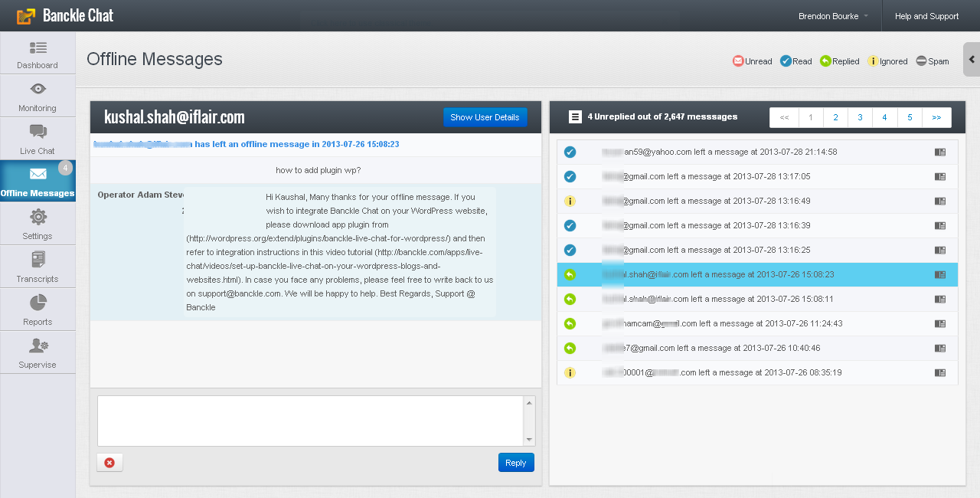Viewport: 980px width, 498px height.
Task: Filter by Unread messages
Action: [x=752, y=61]
